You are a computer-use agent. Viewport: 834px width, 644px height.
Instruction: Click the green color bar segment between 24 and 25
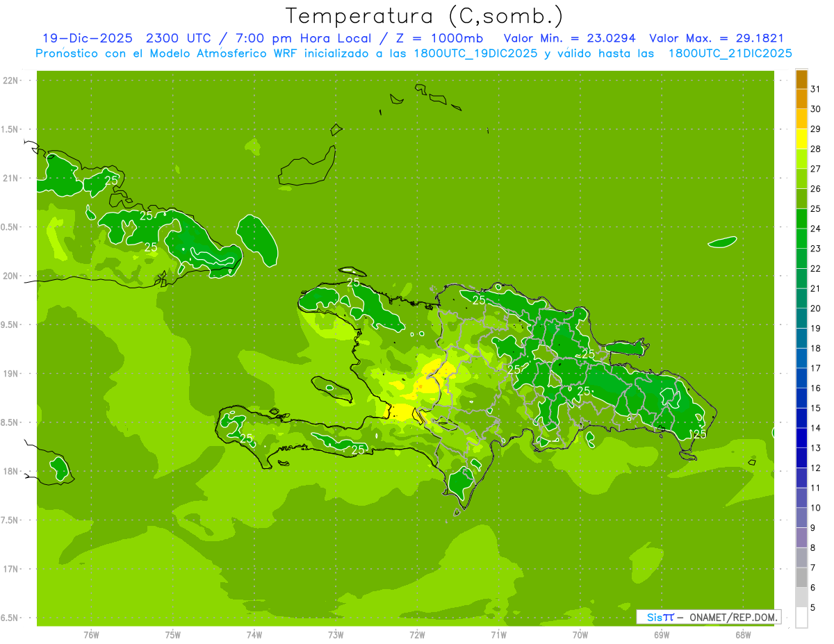pos(801,219)
